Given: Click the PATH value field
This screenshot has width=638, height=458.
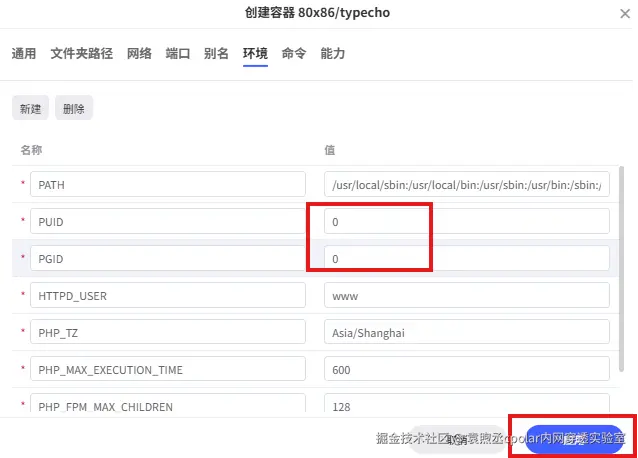Looking at the screenshot, I should point(467,184).
